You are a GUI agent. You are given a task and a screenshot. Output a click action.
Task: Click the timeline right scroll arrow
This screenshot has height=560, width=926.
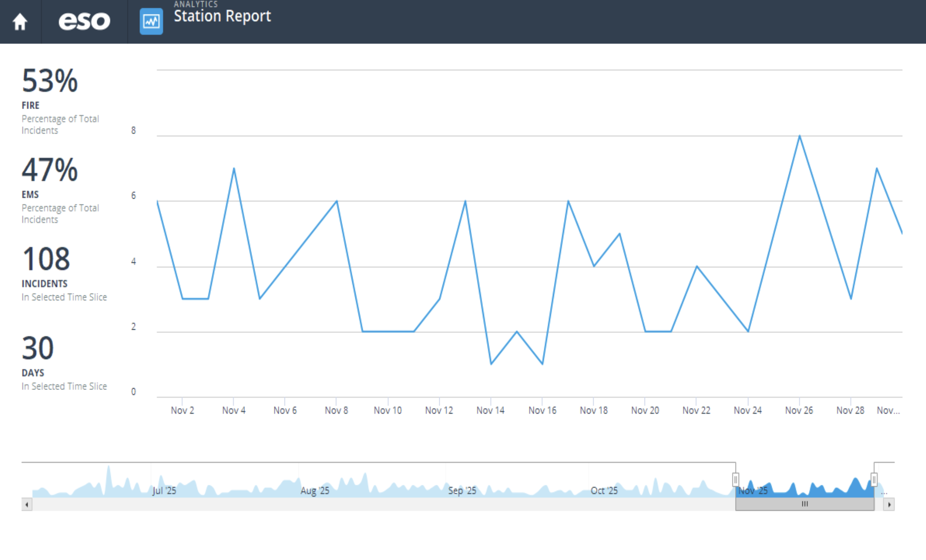point(889,504)
